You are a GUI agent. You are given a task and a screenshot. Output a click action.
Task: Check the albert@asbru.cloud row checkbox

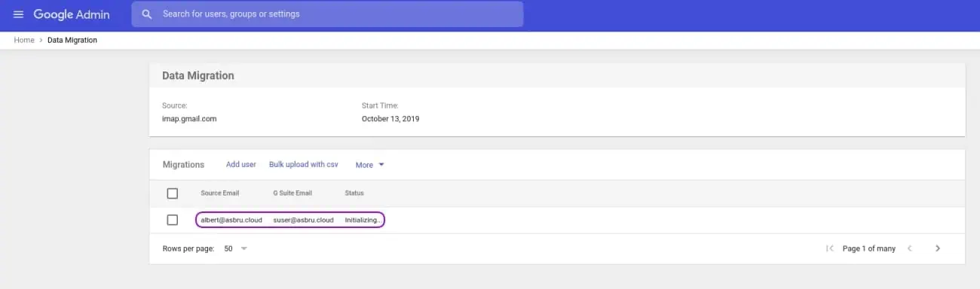point(172,220)
